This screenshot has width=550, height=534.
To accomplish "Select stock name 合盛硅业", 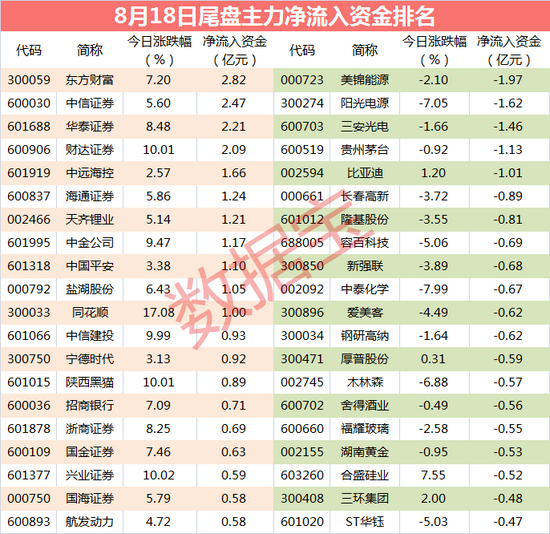I will click(x=365, y=475).
